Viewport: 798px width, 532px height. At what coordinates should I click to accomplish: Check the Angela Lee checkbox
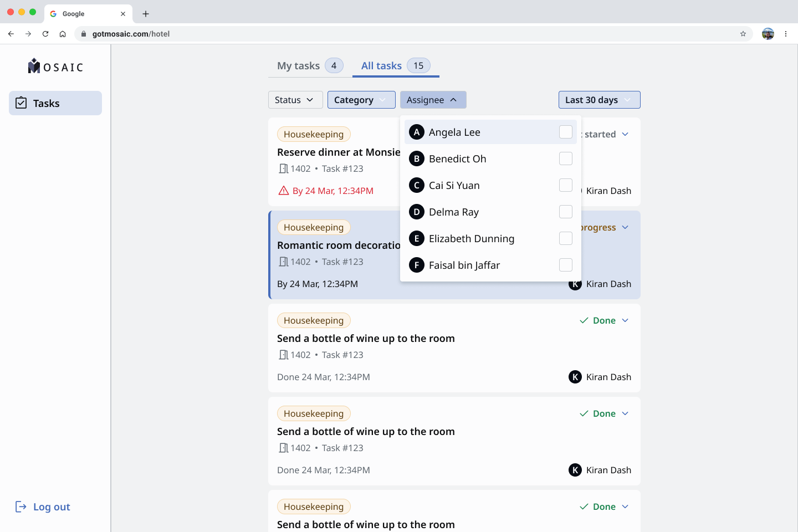coord(566,132)
